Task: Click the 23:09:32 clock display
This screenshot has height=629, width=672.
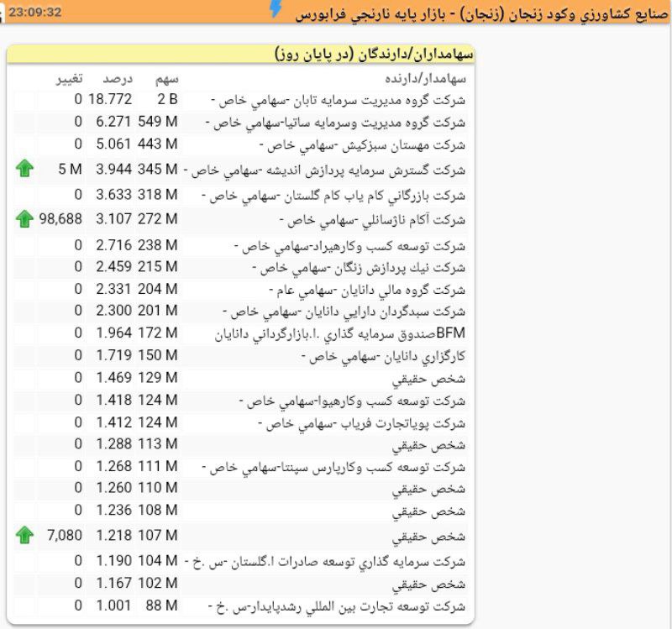Action: tap(34, 12)
